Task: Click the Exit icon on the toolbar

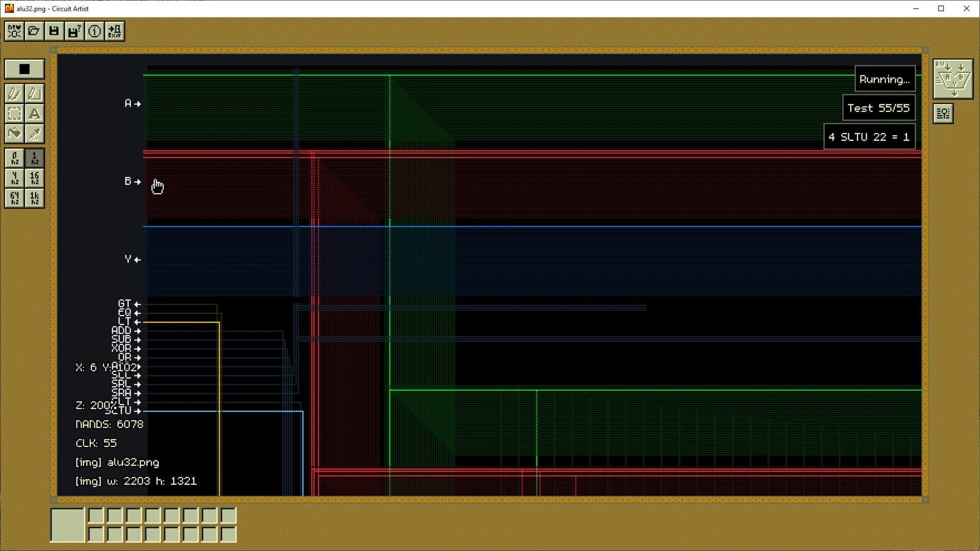Action: click(x=114, y=31)
